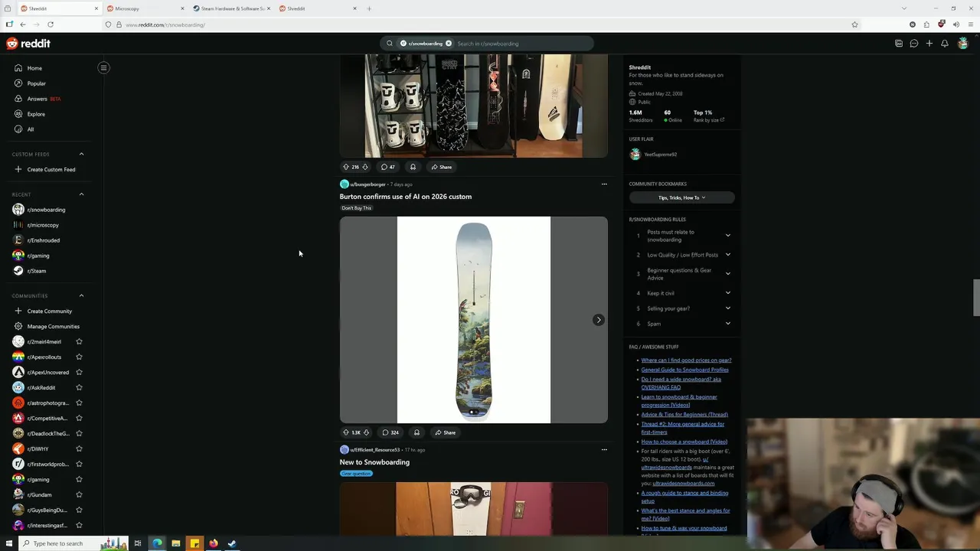Open the browser extensions icon
This screenshot has width=980, height=551.
click(926, 24)
